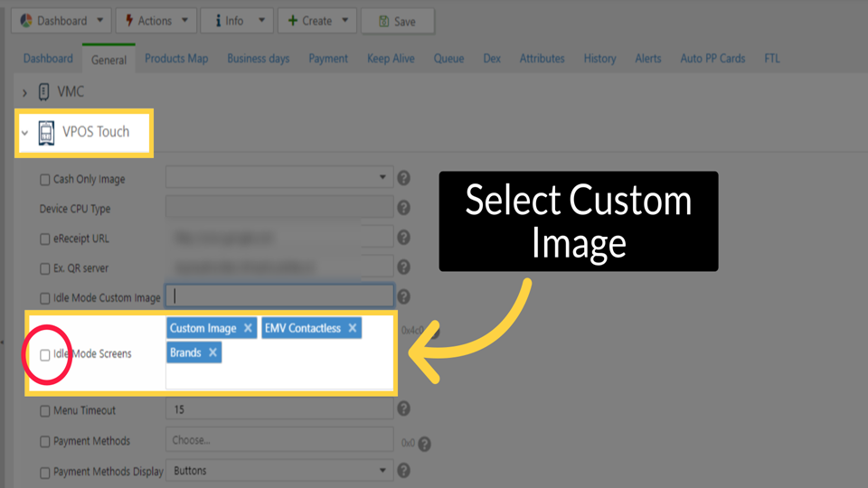Open the Keep Alive tab
868x488 pixels.
391,59
